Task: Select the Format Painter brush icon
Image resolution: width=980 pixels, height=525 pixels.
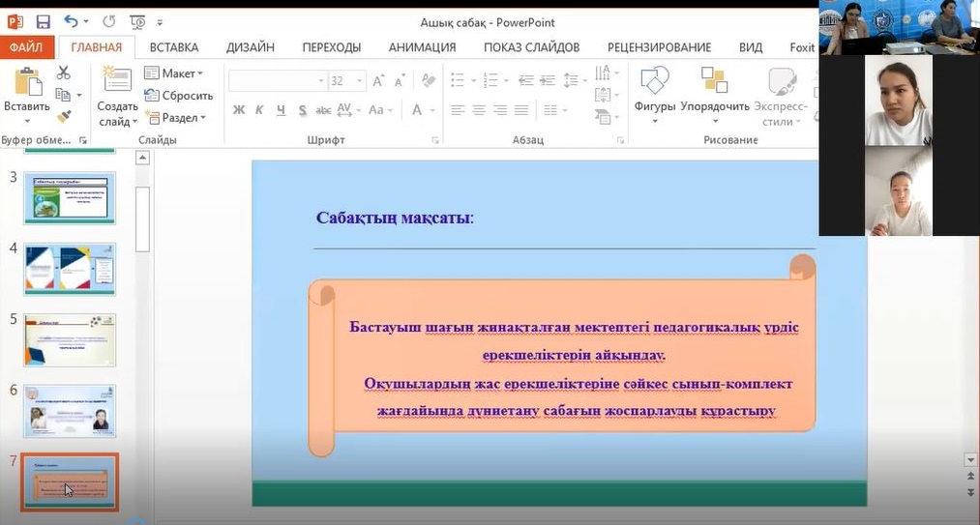Action: point(64,117)
